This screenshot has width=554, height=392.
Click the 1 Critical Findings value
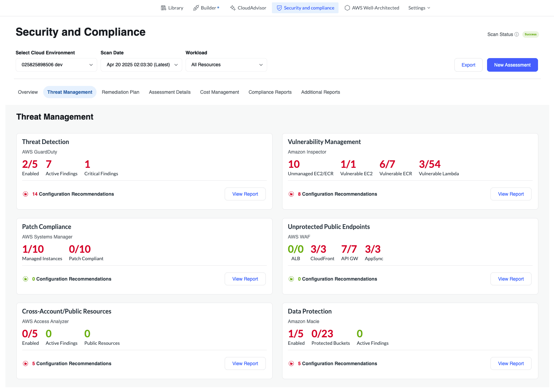(101, 168)
